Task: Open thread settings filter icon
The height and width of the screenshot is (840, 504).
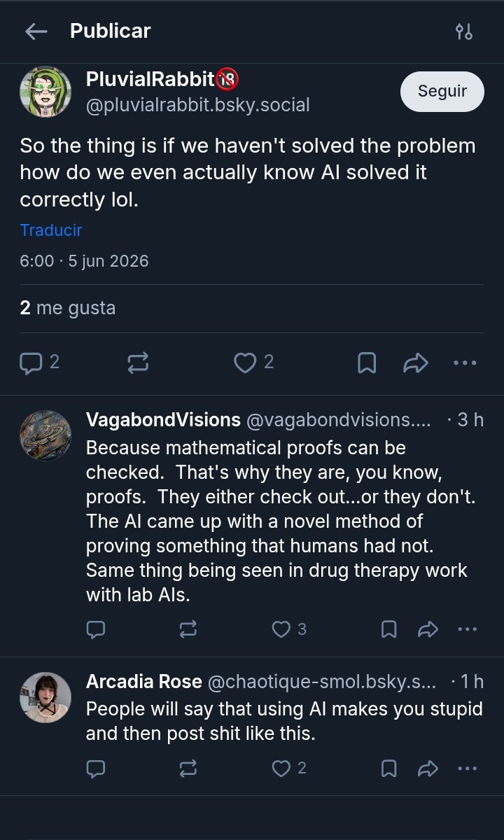Action: (464, 31)
